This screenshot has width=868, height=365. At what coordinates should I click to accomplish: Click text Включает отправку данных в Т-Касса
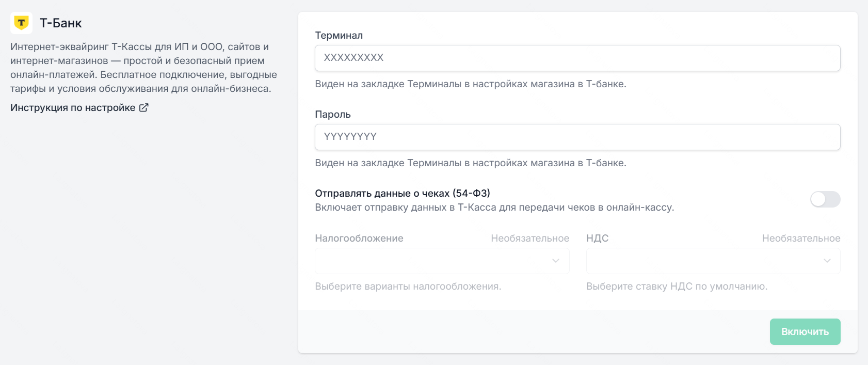point(494,207)
